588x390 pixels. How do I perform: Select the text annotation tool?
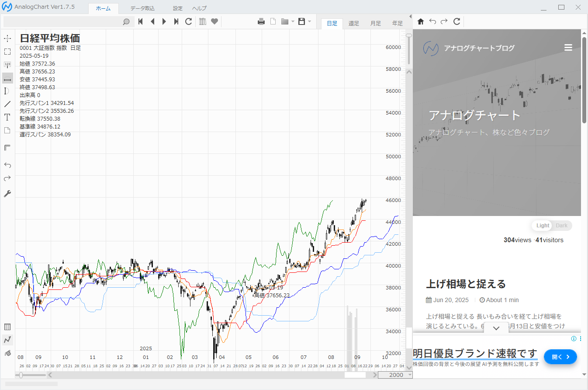click(x=7, y=117)
